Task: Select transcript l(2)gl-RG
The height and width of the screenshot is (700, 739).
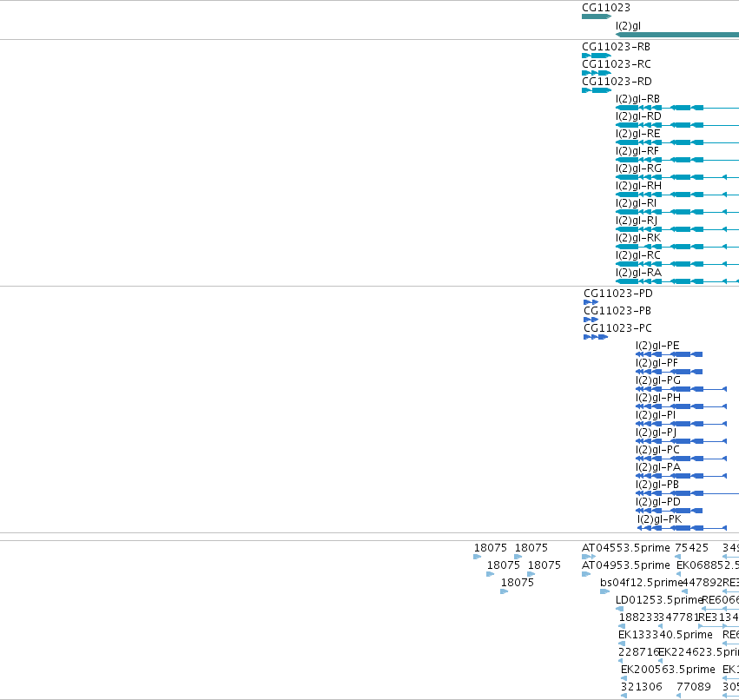Action: [677, 177]
